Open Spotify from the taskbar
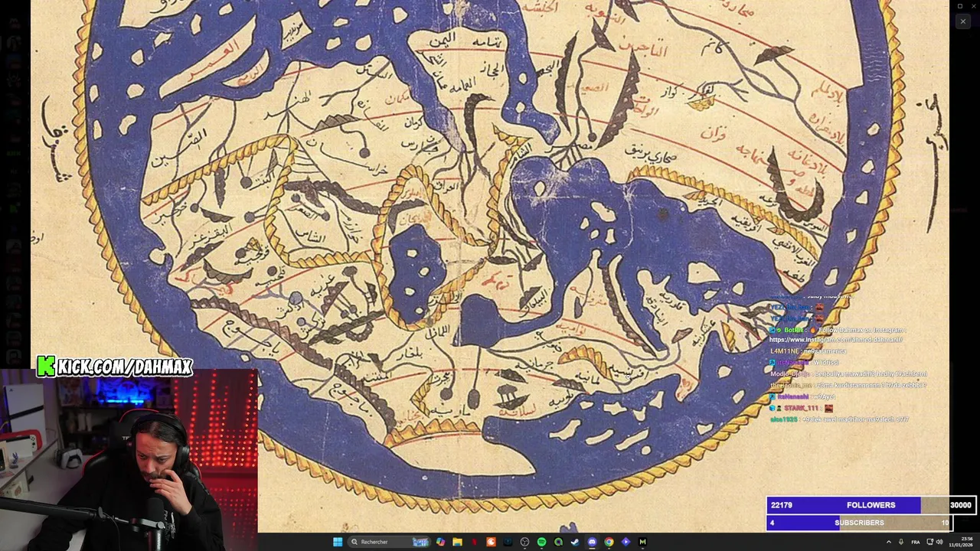Image resolution: width=980 pixels, height=551 pixels. 541,542
